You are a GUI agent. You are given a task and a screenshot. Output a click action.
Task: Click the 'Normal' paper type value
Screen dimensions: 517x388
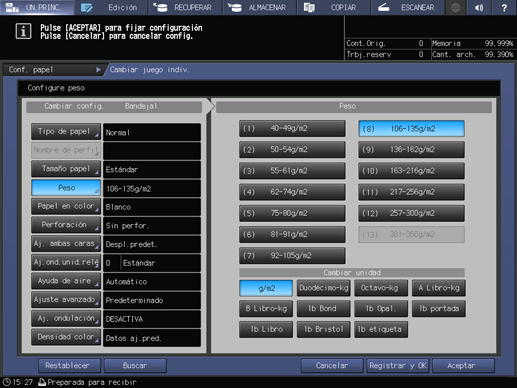point(152,132)
